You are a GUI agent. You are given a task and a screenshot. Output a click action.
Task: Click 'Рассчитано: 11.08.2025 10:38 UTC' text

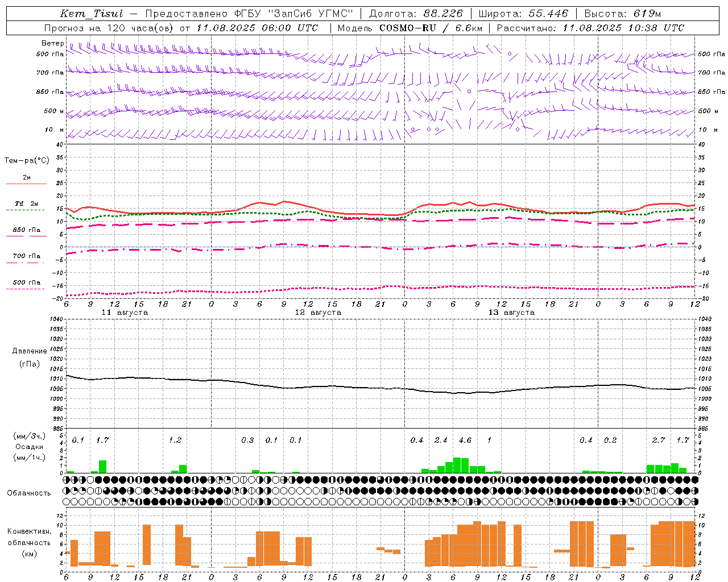(590, 28)
